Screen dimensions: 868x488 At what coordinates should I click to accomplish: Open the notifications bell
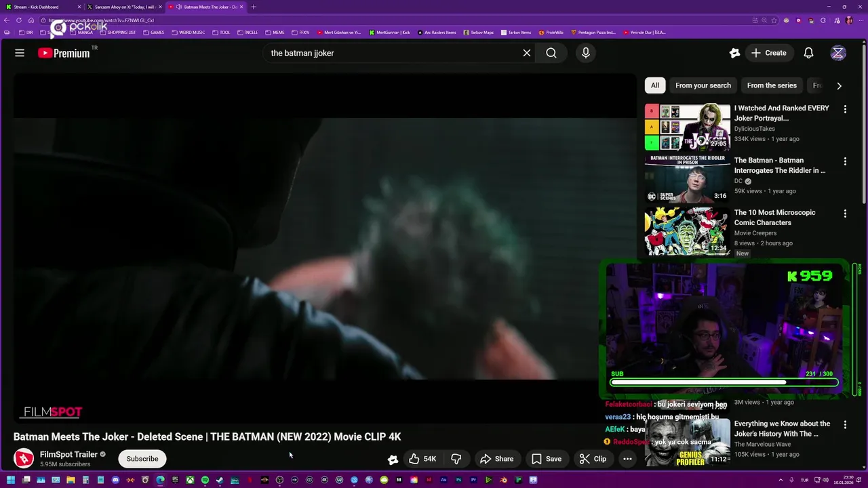808,53
